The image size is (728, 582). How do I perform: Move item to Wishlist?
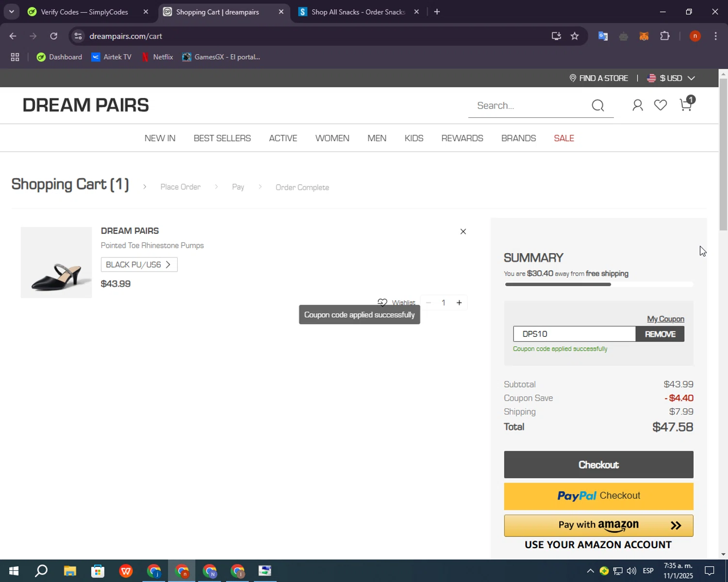pos(397,303)
